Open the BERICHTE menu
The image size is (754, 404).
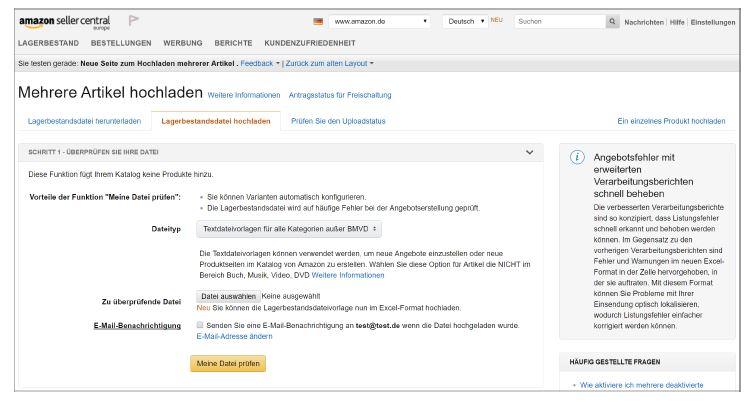point(233,43)
